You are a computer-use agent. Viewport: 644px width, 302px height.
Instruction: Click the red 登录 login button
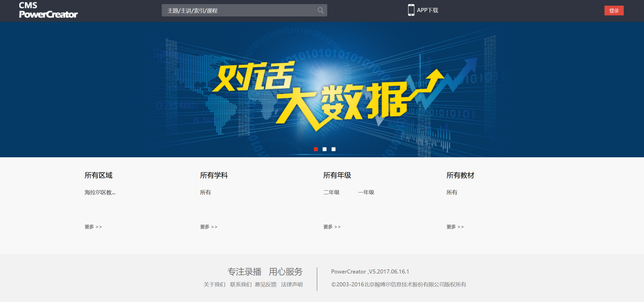614,11
